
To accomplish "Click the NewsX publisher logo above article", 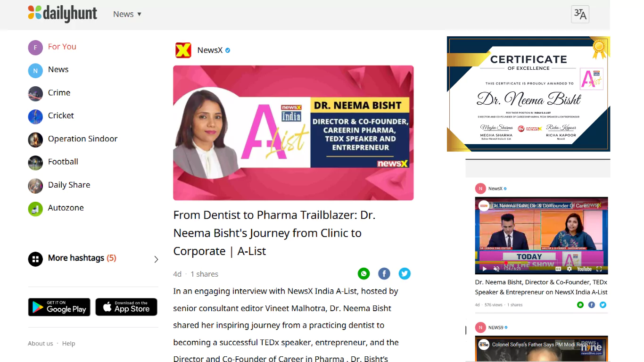I will tap(183, 50).
